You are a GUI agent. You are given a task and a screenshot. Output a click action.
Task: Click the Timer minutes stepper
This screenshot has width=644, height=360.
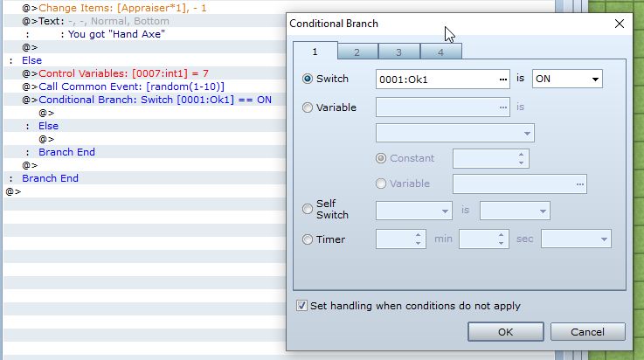419,239
